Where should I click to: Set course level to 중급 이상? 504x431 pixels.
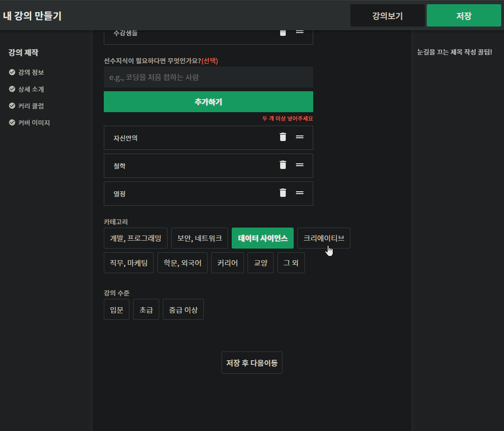click(183, 310)
